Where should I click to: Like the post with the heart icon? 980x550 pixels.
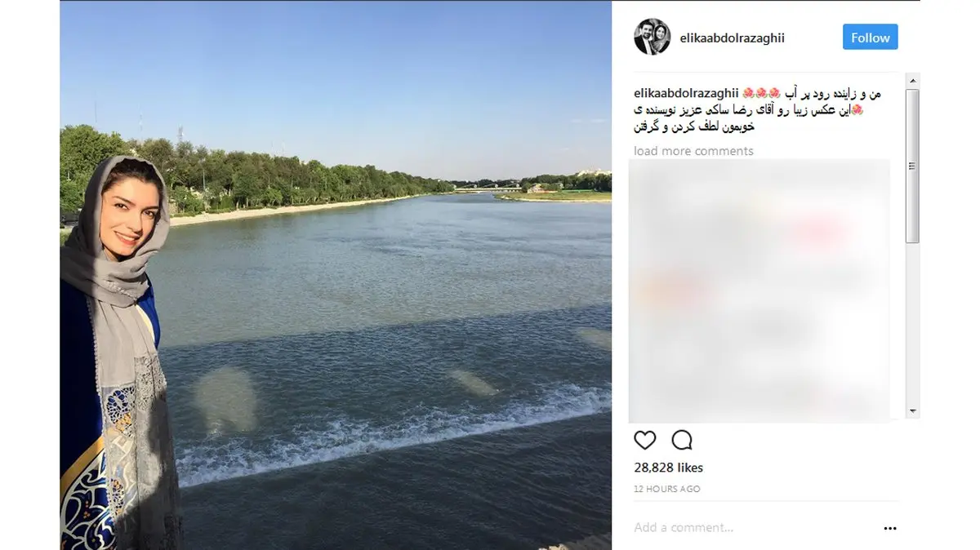[645, 441]
